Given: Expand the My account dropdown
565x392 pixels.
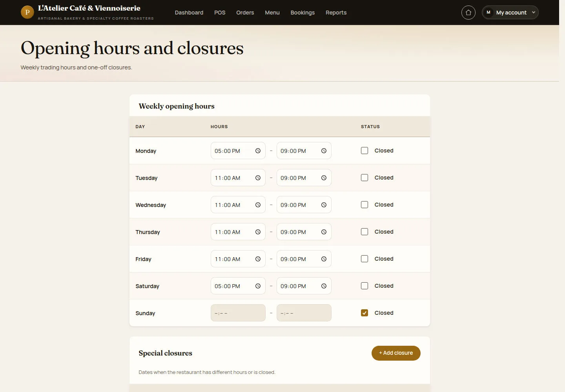Looking at the screenshot, I should (x=510, y=13).
